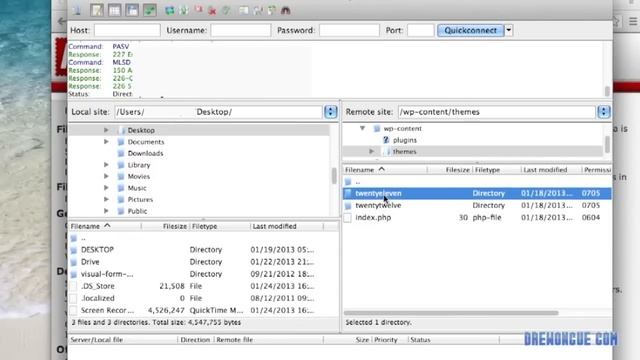Open the Site Manager

77,10
